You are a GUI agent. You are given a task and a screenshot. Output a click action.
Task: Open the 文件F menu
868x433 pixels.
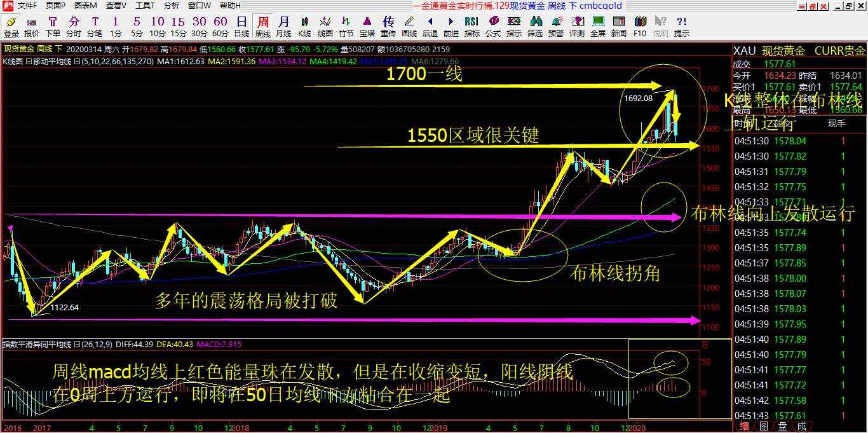coord(28,6)
